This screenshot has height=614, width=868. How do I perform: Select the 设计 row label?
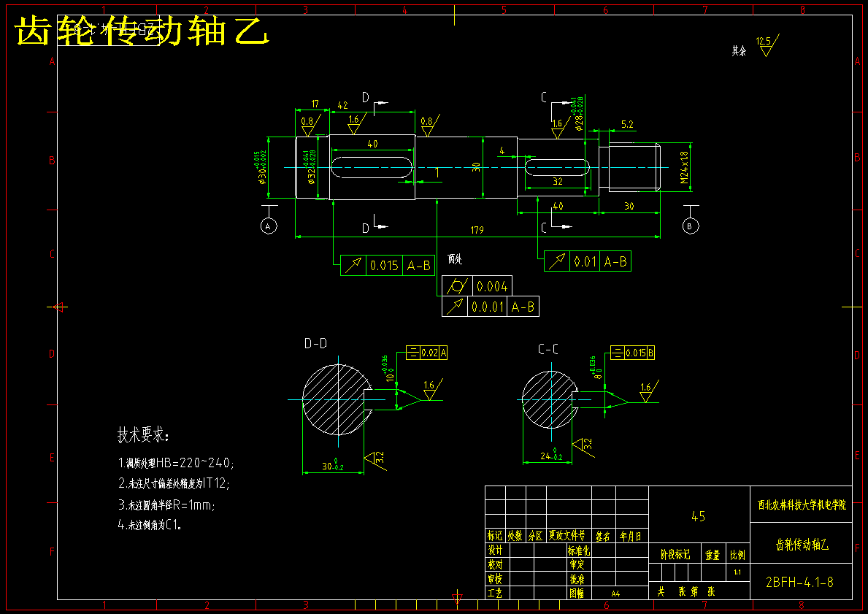495,550
